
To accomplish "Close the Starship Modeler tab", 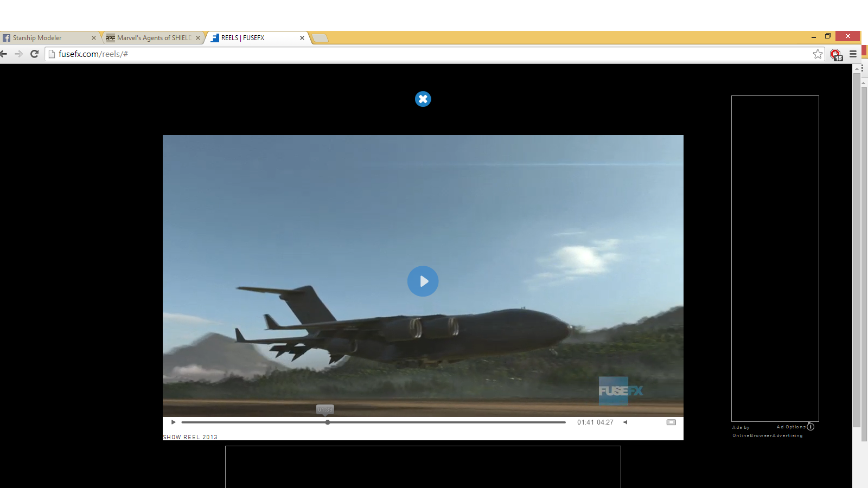I will pos(94,38).
